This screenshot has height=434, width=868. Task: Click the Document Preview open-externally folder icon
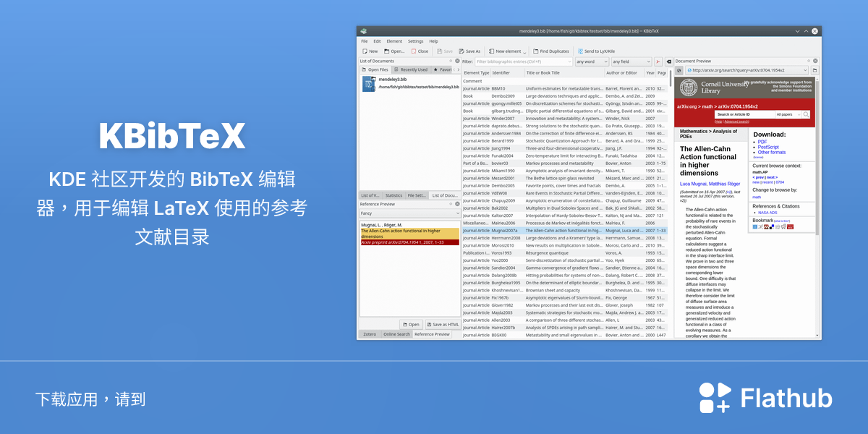coord(814,70)
